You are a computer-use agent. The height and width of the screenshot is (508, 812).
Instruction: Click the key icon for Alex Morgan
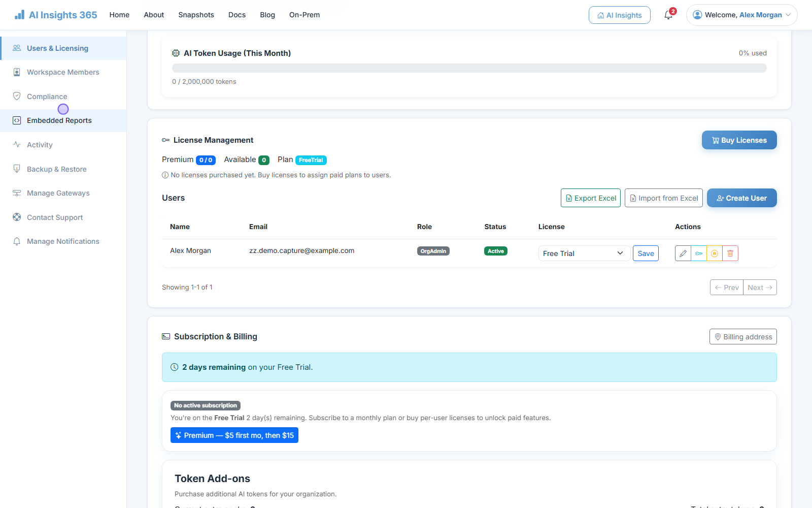(x=699, y=253)
